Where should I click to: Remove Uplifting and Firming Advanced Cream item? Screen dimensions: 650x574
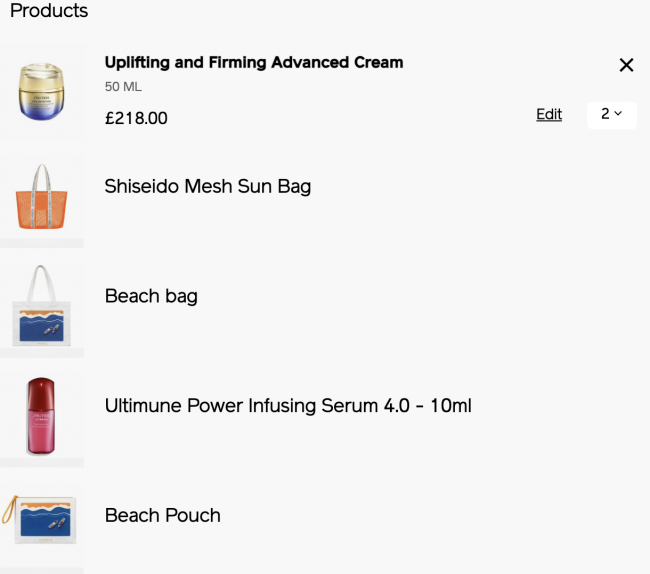tap(626, 65)
